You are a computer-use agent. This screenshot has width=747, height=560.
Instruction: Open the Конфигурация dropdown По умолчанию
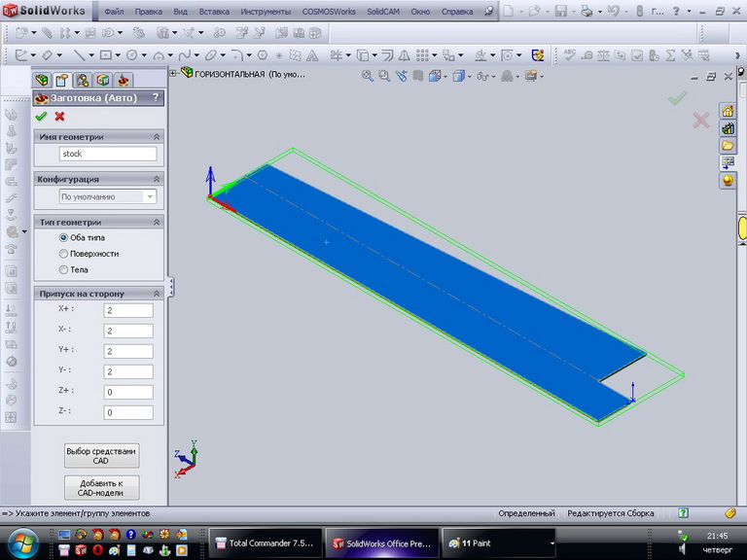point(108,196)
